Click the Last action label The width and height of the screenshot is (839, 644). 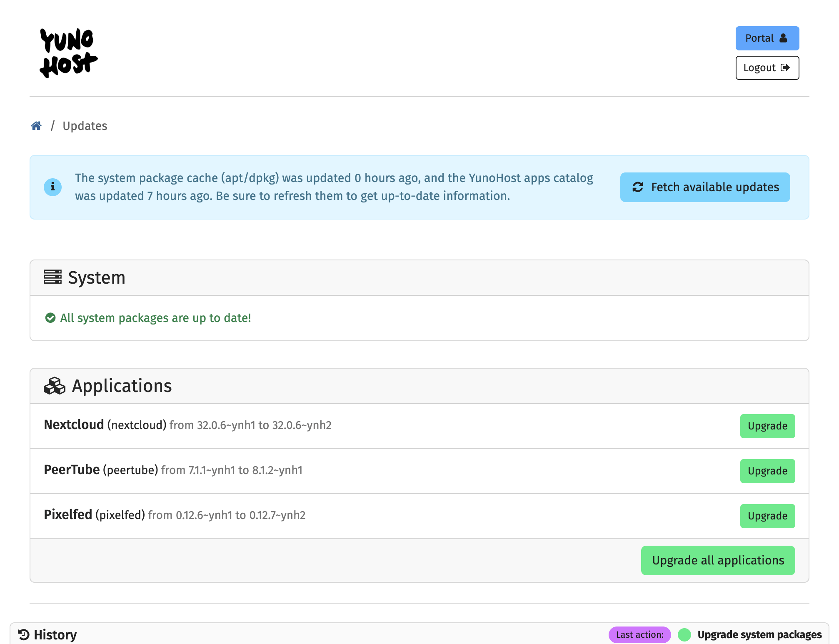(x=639, y=634)
